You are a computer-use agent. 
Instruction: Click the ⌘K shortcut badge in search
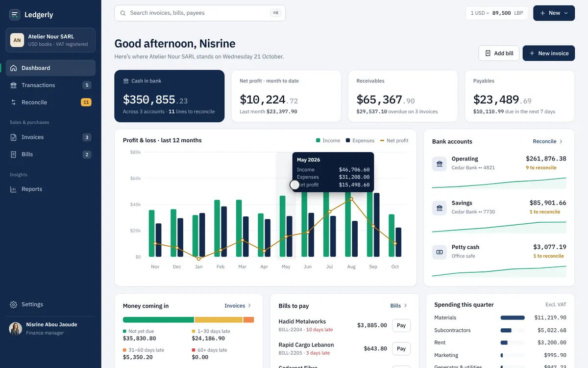pyautogui.click(x=276, y=13)
